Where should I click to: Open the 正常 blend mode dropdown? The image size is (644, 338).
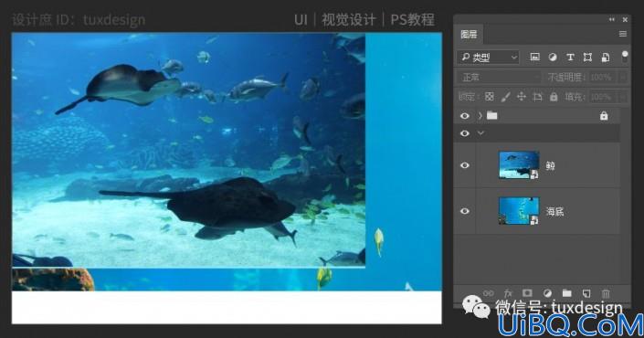pos(499,78)
